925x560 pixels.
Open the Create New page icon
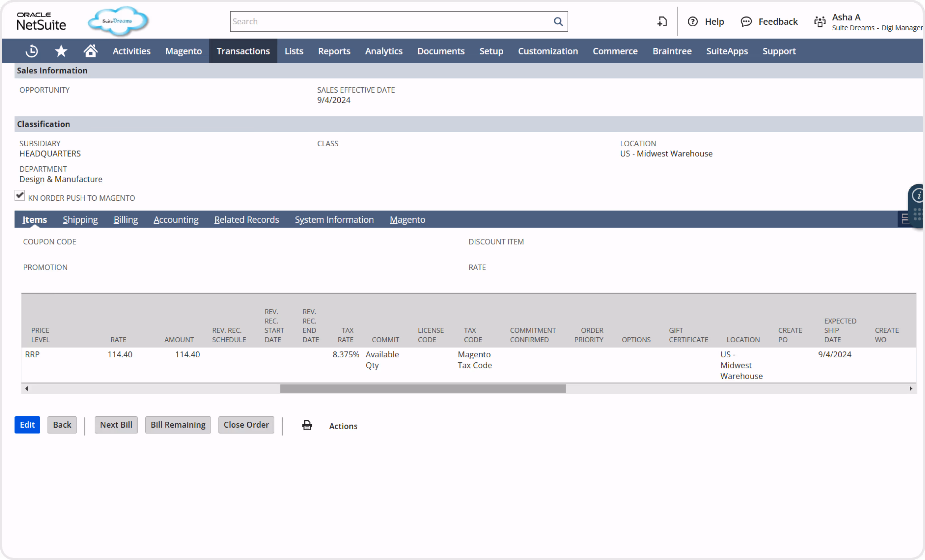click(x=662, y=22)
